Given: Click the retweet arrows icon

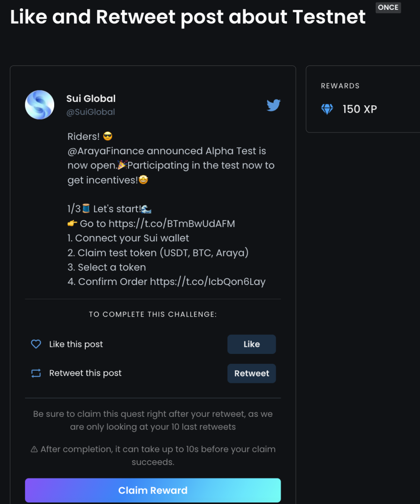Looking at the screenshot, I should pyautogui.click(x=36, y=373).
